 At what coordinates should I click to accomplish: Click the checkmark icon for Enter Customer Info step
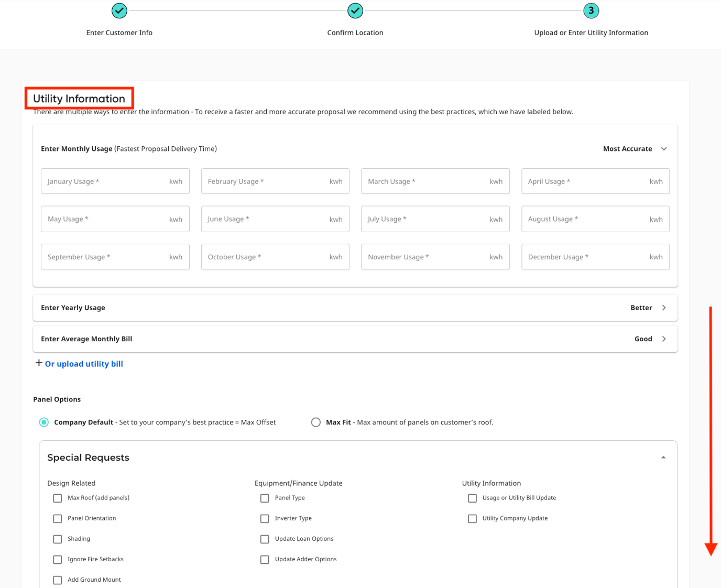(119, 10)
